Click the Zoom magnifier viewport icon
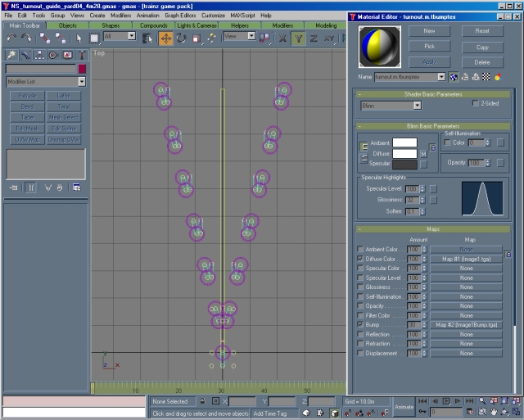This screenshot has width=524, height=420. coord(482,400)
